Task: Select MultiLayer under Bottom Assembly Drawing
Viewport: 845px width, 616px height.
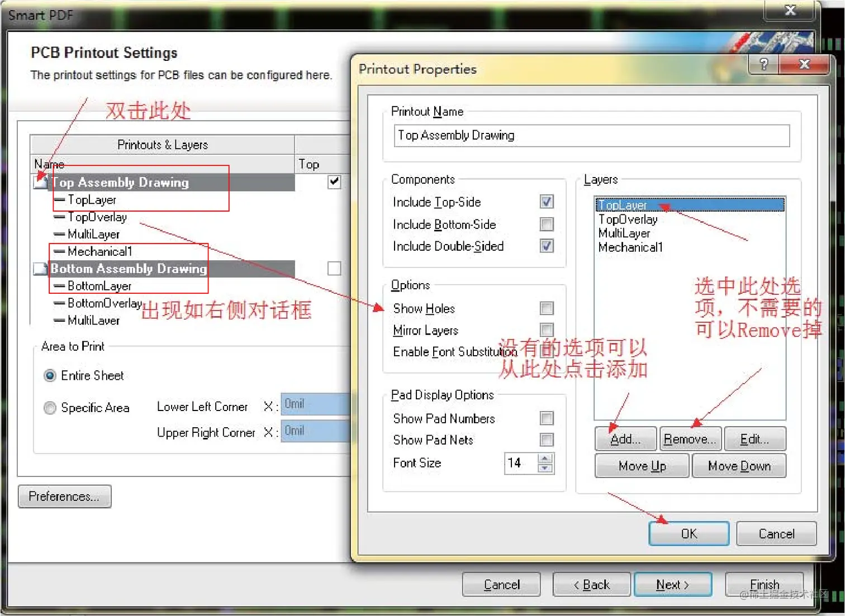Action: (x=93, y=321)
